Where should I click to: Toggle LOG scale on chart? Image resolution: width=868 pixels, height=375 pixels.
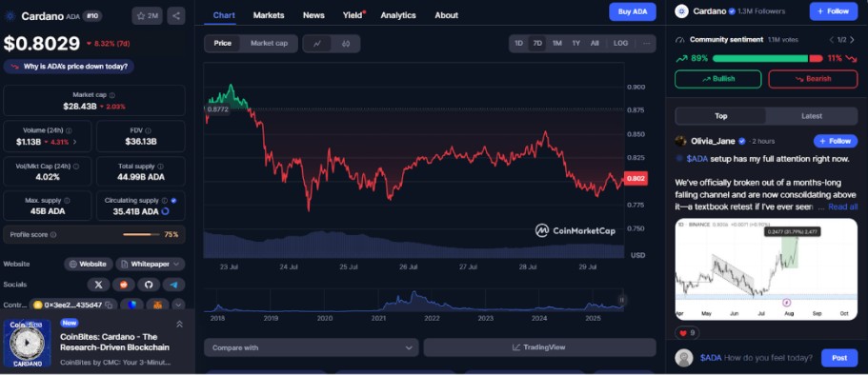620,43
